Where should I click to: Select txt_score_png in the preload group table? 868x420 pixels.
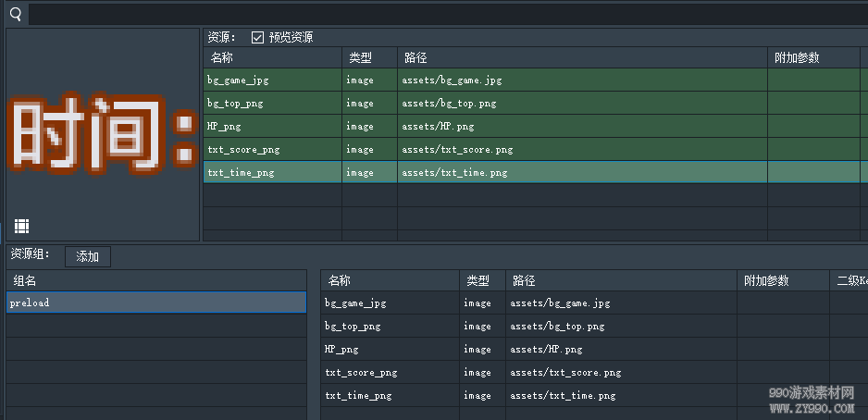click(361, 373)
